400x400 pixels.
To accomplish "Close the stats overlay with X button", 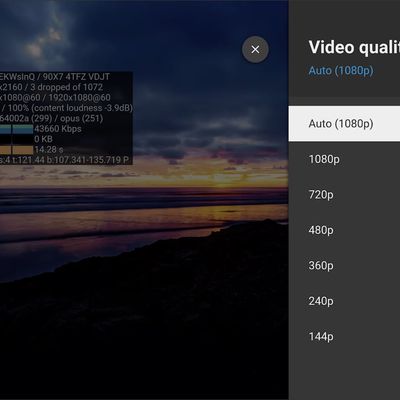I will tap(255, 50).
